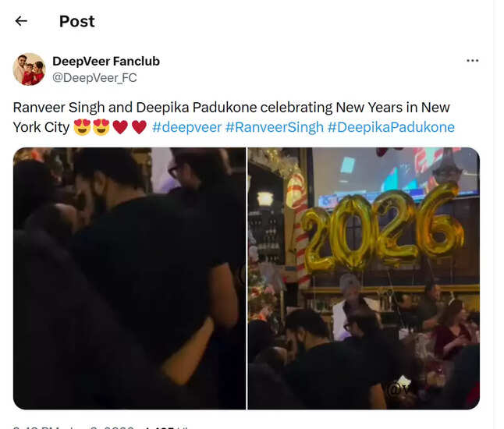Click the last red heart emoji

[139, 127]
